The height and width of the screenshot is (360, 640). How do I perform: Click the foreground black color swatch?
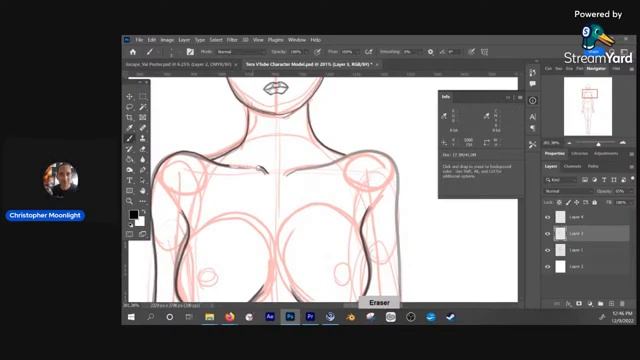click(x=133, y=215)
